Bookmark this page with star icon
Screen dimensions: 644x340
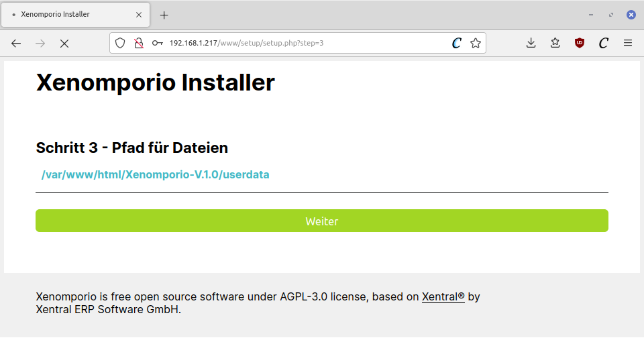476,43
